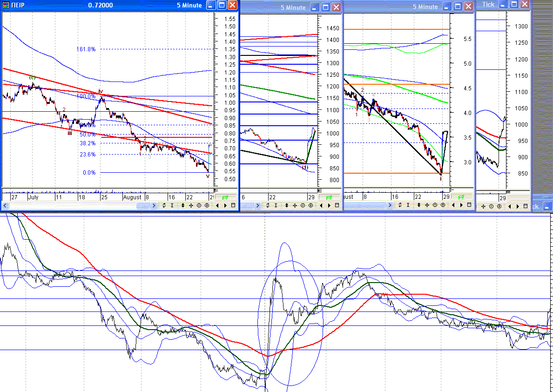
Task: Click scroll-left arrow of ΠΕΙΡ chart scrollbar
Action: [x=5, y=205]
